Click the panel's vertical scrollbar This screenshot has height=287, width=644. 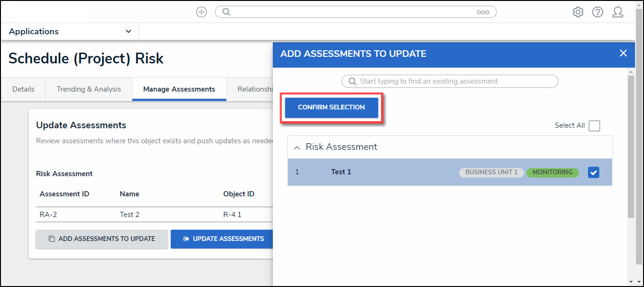(631, 146)
